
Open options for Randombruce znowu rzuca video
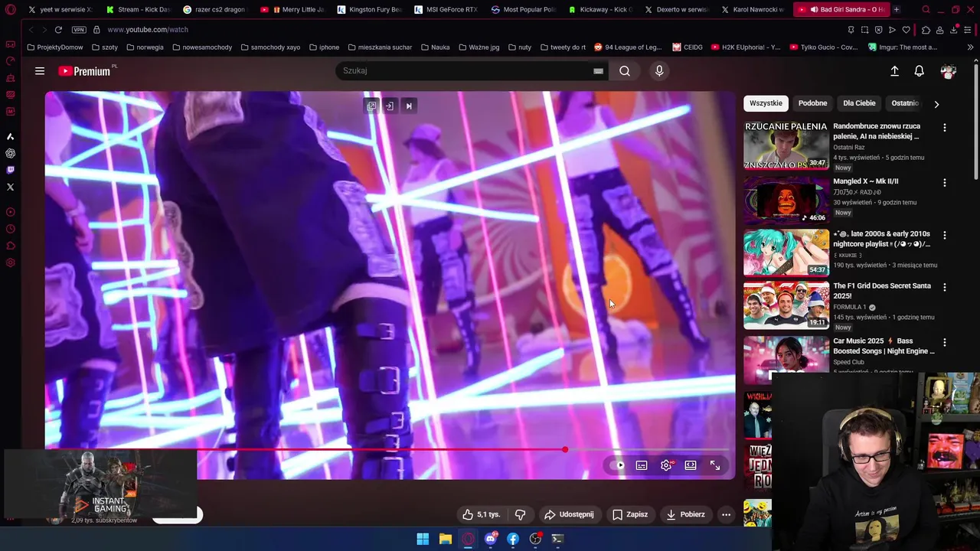tap(945, 128)
